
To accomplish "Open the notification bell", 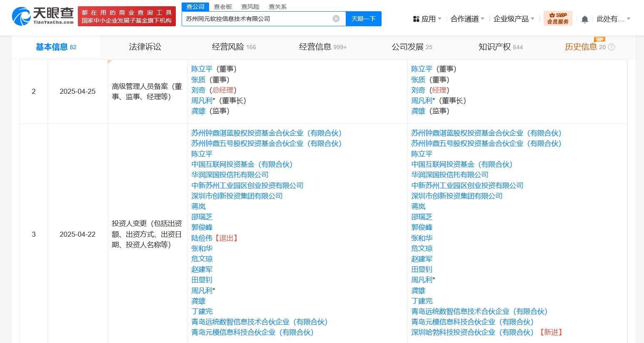I will [x=584, y=19].
